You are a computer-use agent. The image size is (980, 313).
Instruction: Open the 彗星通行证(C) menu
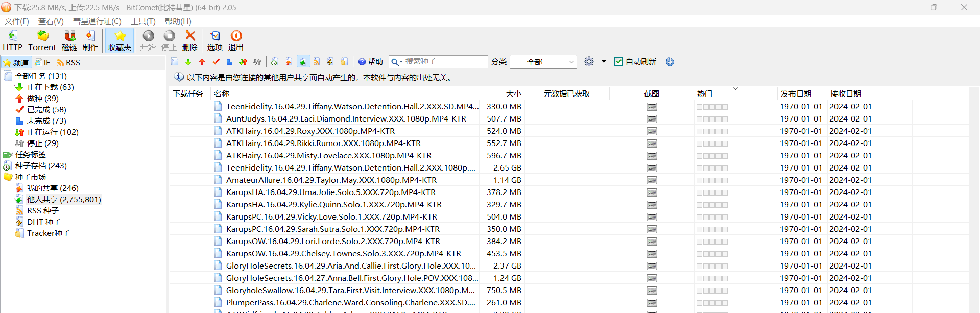[x=97, y=21]
